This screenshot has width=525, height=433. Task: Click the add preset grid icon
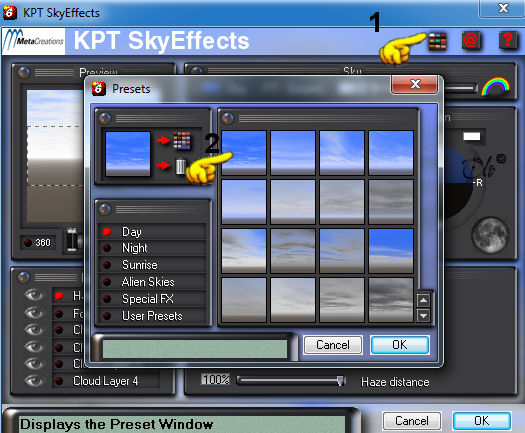(x=182, y=141)
